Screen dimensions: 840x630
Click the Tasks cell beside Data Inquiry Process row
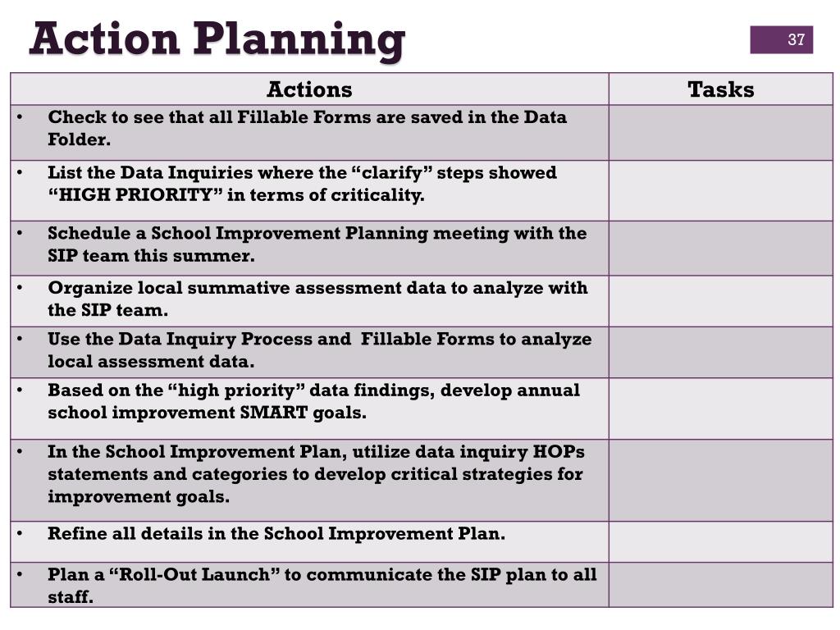click(720, 353)
